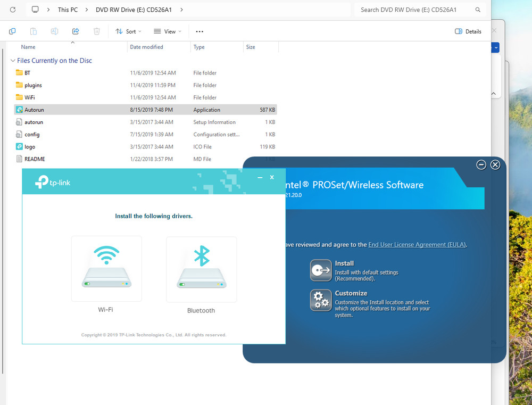Click the TP-Link copyright notice text
Viewport: 532px width, 405px height.
[154, 335]
